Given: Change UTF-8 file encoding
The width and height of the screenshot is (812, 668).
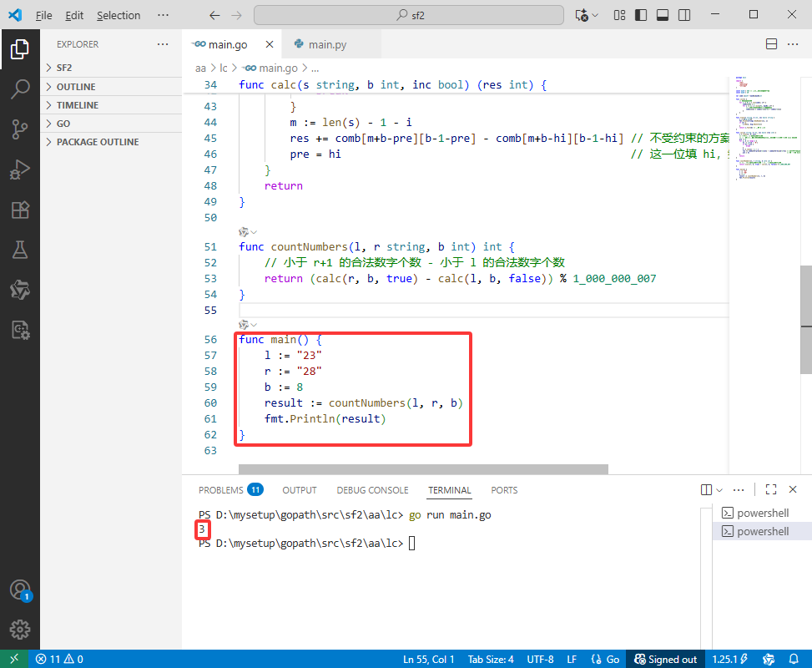Looking at the screenshot, I should [x=540, y=659].
